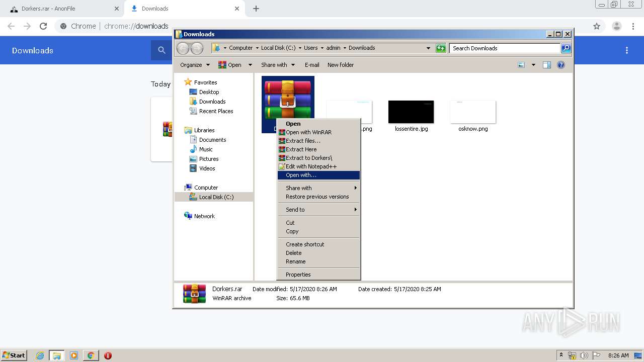Open Videos library in navigation pane
The width and height of the screenshot is (644, 362).
pos(207,168)
